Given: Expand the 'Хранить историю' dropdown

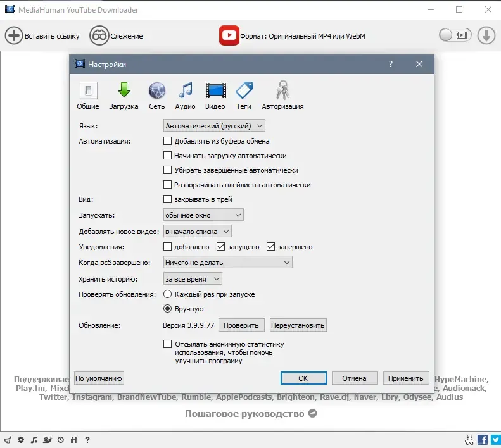Looking at the screenshot, I should pyautogui.click(x=193, y=279).
